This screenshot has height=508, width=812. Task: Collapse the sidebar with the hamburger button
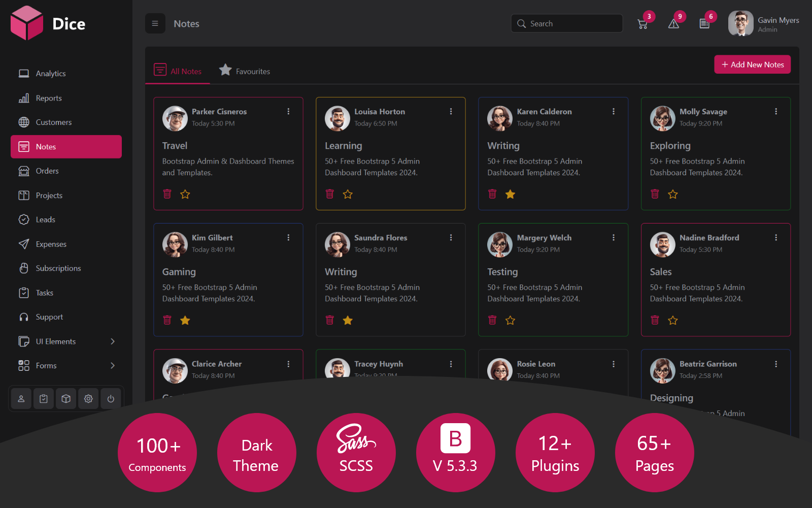pos(155,23)
